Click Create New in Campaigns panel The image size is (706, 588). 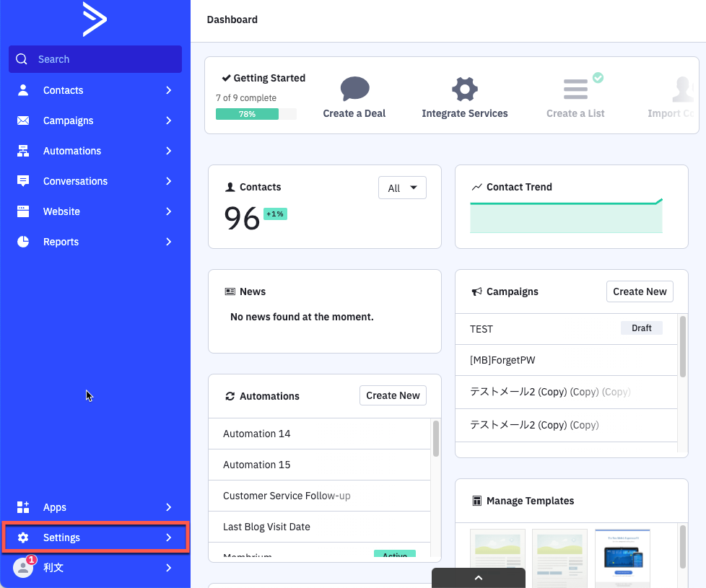pos(639,291)
